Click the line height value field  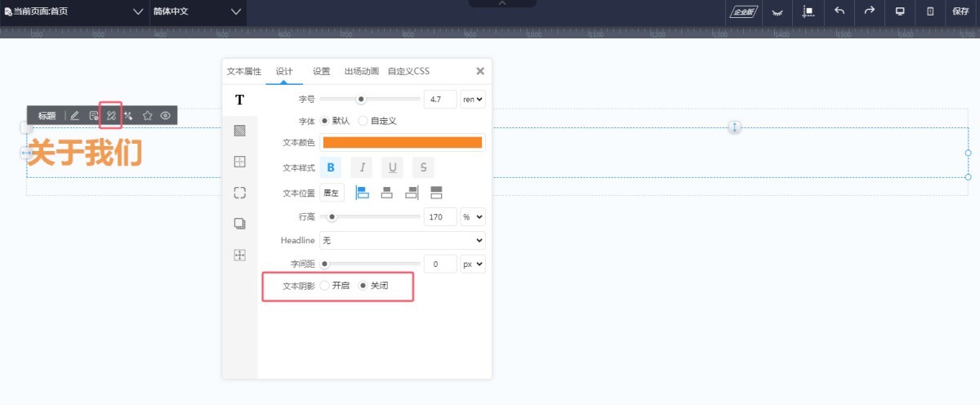[x=439, y=217]
